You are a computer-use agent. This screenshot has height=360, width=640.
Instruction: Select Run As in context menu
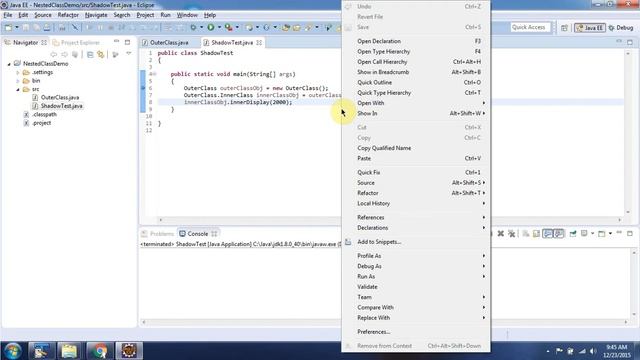tap(416, 276)
